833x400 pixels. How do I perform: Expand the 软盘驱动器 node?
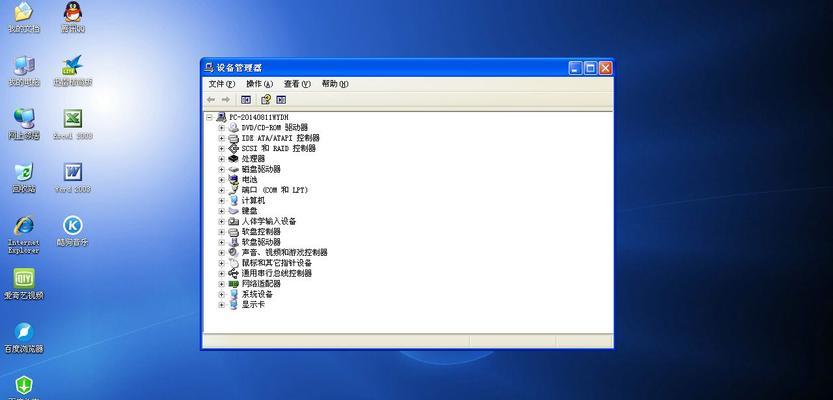(x=222, y=242)
